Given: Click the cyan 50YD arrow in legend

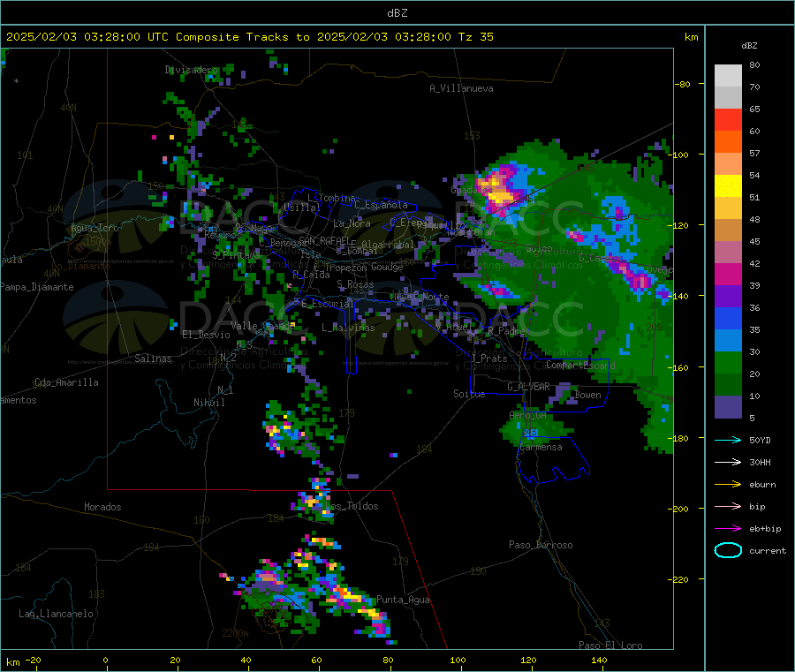Looking at the screenshot, I should pos(728,440).
